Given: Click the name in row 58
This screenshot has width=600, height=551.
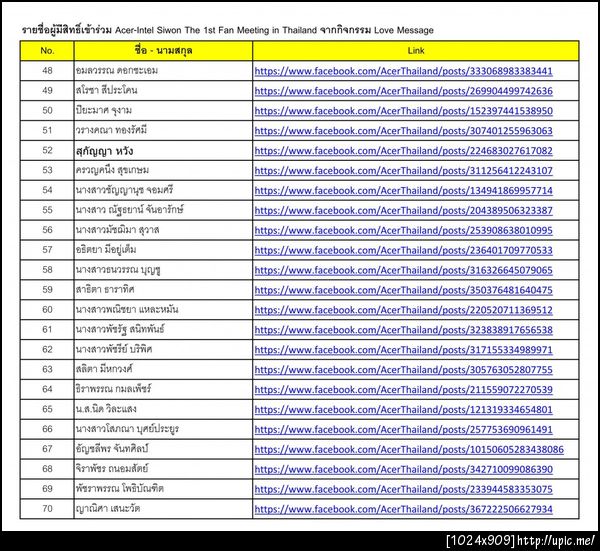Looking at the screenshot, I should coord(118,269).
